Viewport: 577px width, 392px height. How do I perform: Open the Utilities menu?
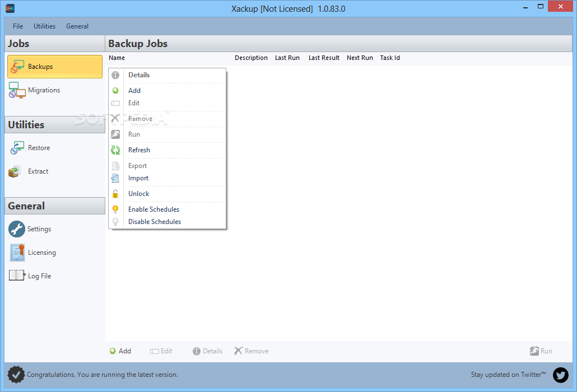coord(44,26)
